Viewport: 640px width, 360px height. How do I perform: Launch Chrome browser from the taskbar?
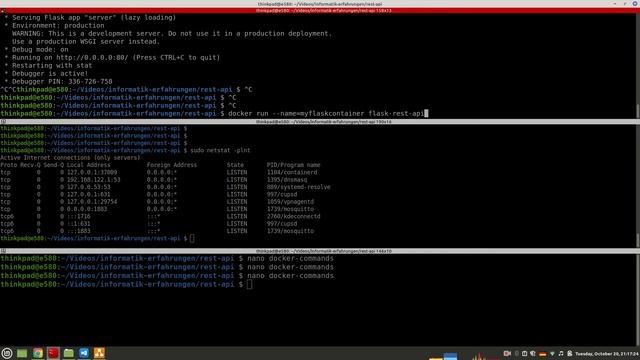pyautogui.click(x=38, y=353)
